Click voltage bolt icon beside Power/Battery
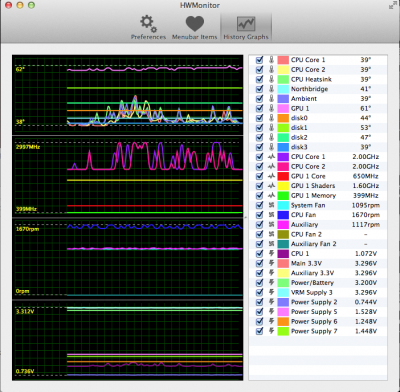 272,283
